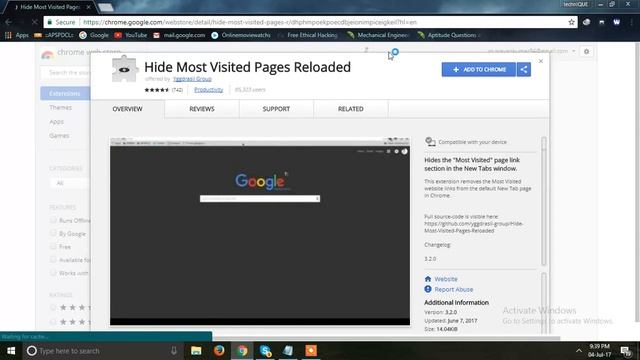640x360 pixels.
Task: Open the Productivity category link
Action: tap(209, 90)
